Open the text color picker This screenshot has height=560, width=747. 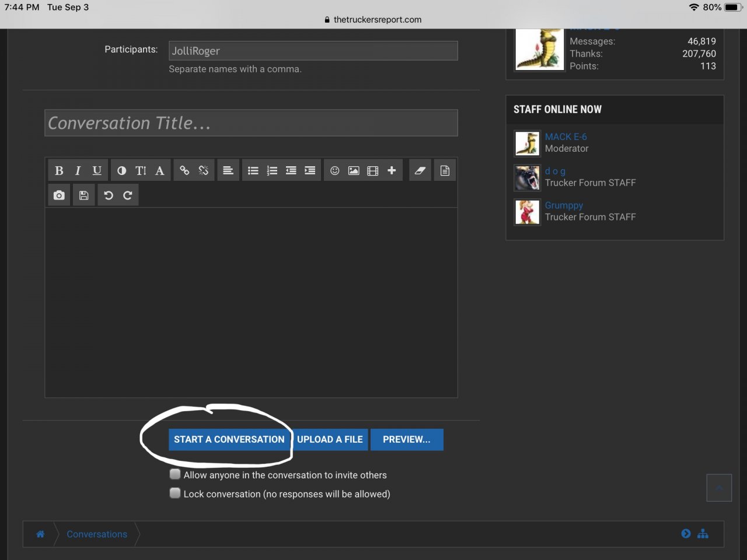(x=121, y=170)
